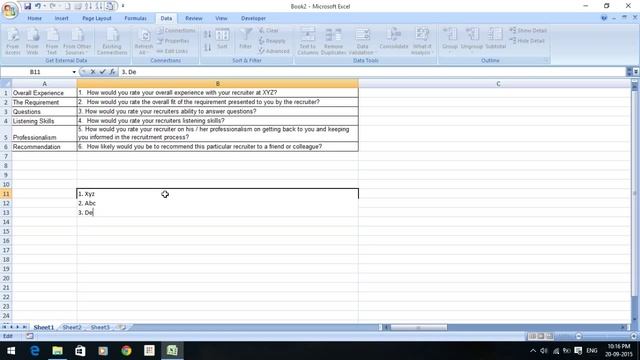Screen dimensions: 640x360
Task: Open the Sort dialog icon
Action: 222,40
